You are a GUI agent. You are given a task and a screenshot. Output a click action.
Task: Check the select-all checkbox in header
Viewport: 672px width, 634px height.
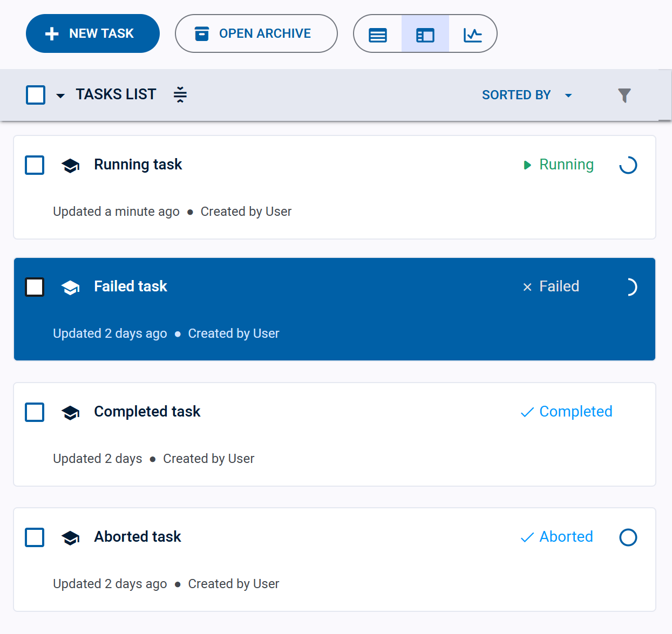(x=35, y=94)
